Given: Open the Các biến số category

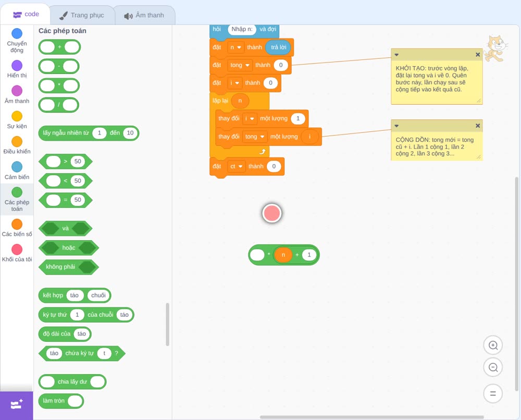Looking at the screenshot, I should pos(17,228).
